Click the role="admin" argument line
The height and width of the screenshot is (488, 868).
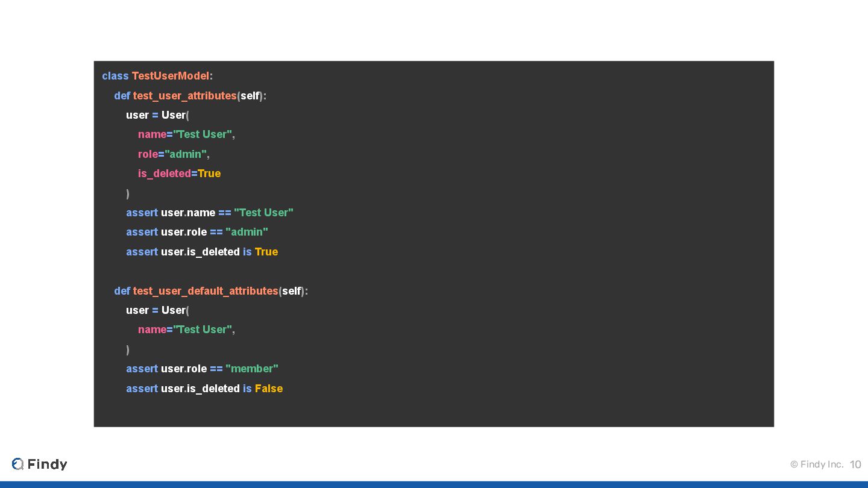click(x=174, y=154)
